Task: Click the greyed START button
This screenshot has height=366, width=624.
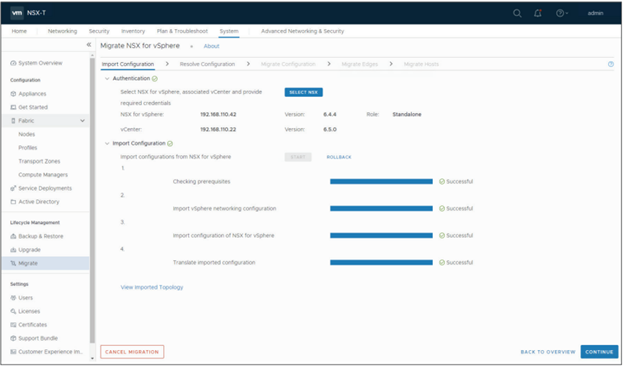Action: tap(298, 157)
